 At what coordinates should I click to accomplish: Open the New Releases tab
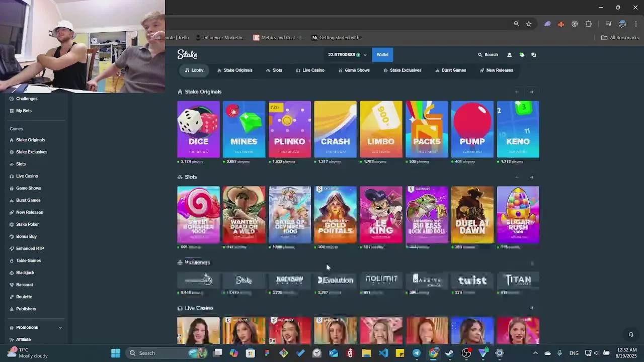(x=496, y=70)
